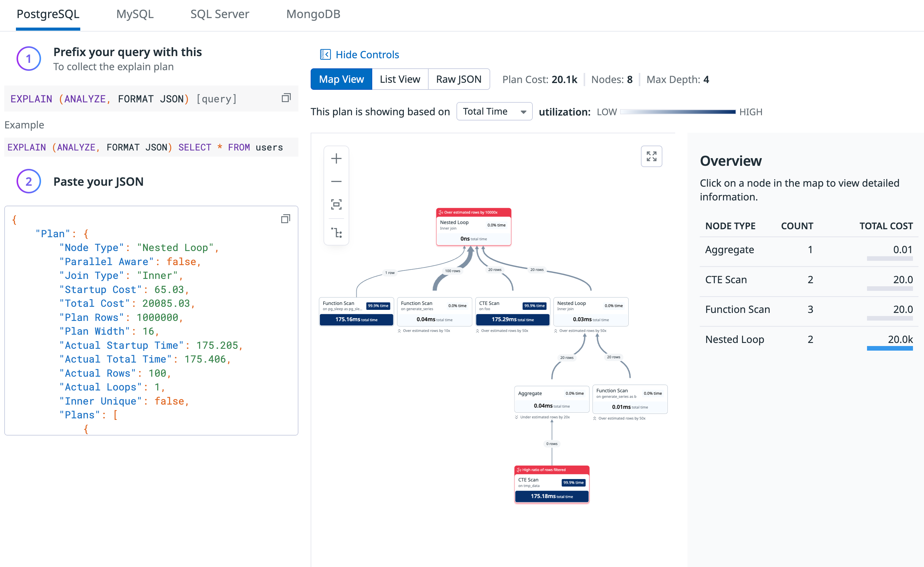This screenshot has height=567, width=924.
Task: Expand the plan map to fullscreen
Action: tap(651, 156)
